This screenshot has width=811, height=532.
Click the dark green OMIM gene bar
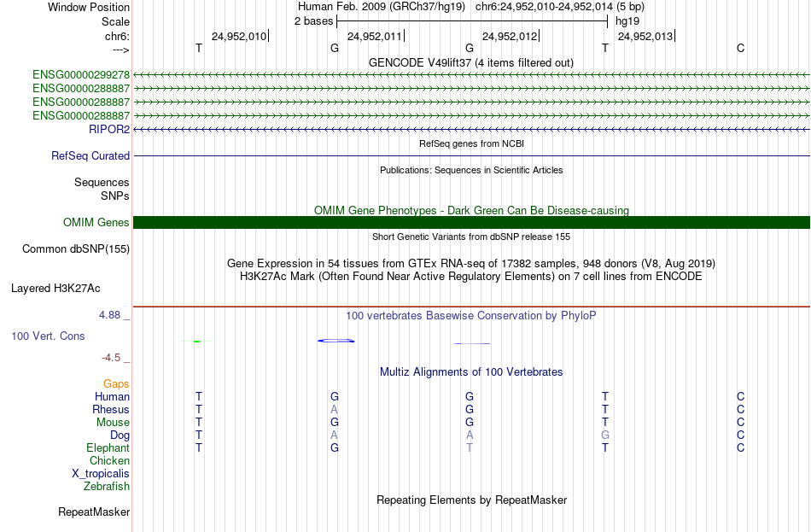pyautogui.click(x=471, y=223)
